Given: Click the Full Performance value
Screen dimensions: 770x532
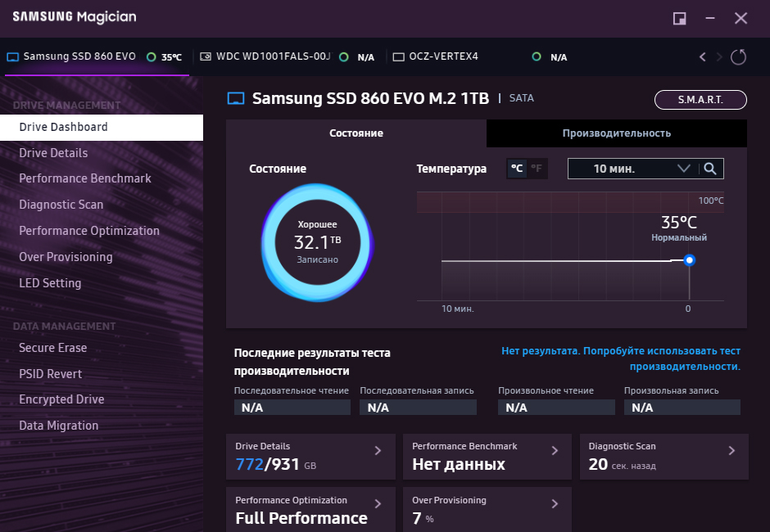Looking at the screenshot, I should (x=301, y=518).
